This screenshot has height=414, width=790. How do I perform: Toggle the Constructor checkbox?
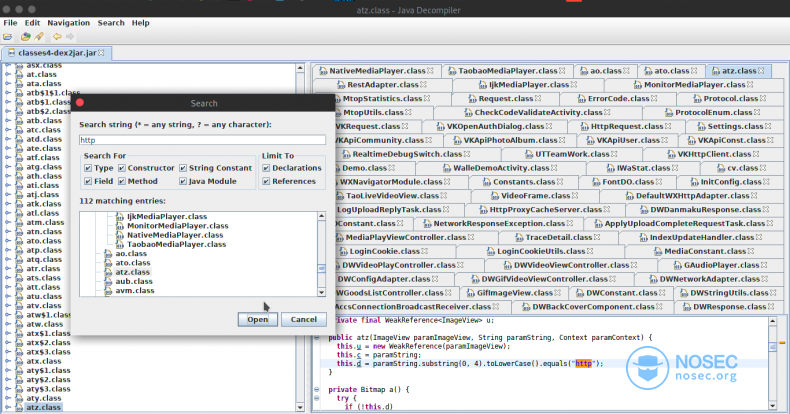(x=122, y=168)
